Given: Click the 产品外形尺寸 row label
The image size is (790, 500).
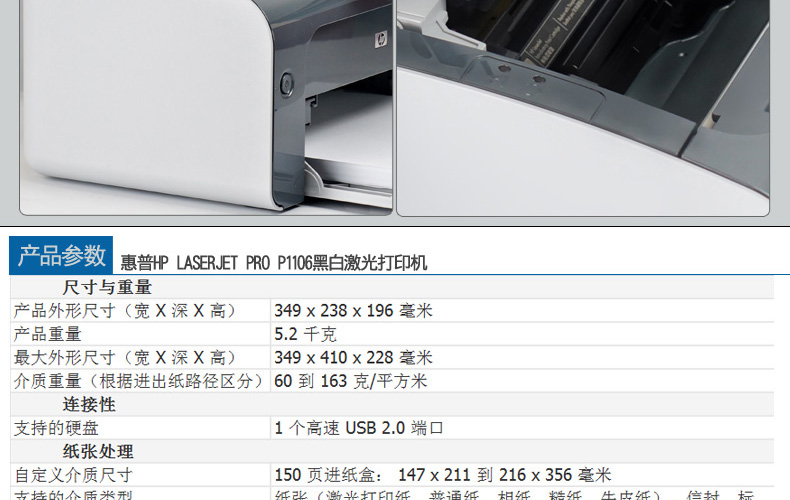Looking at the screenshot, I should [125, 310].
